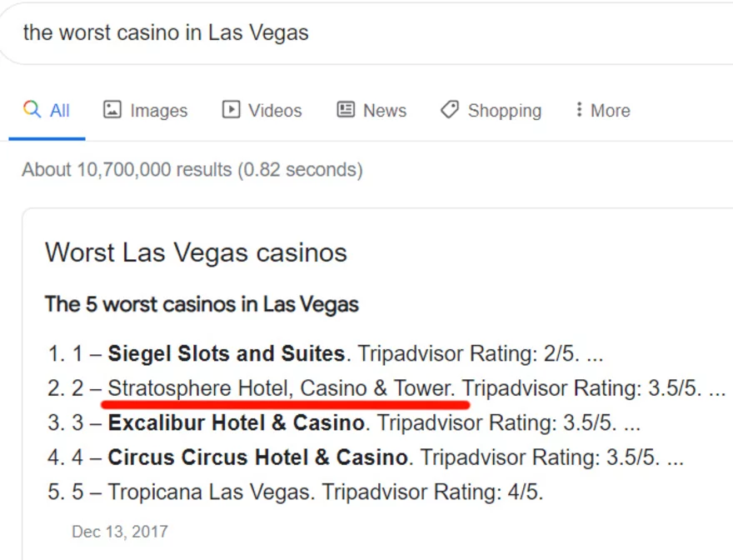
Task: Click the Worst Las Vegas casinos heading
Action: pyautogui.click(x=196, y=252)
